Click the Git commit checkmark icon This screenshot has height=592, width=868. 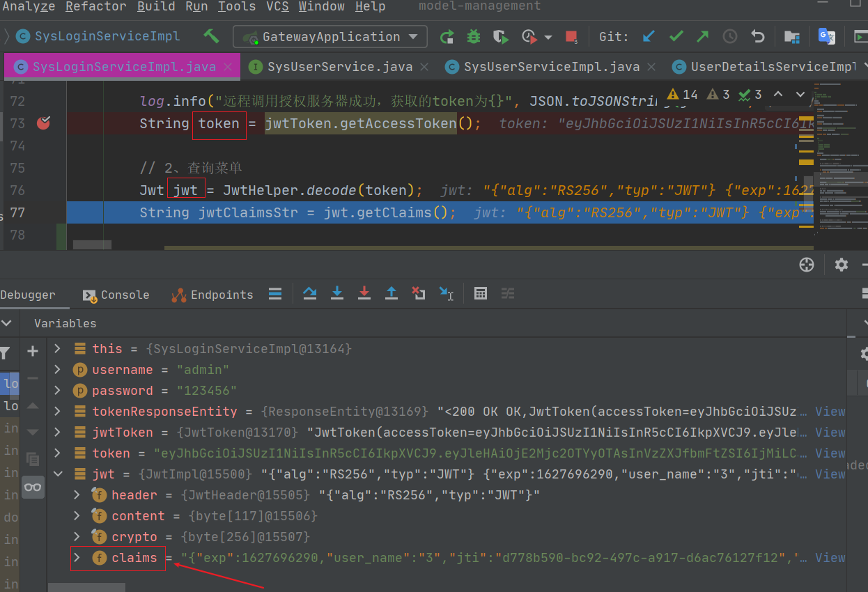coord(676,36)
